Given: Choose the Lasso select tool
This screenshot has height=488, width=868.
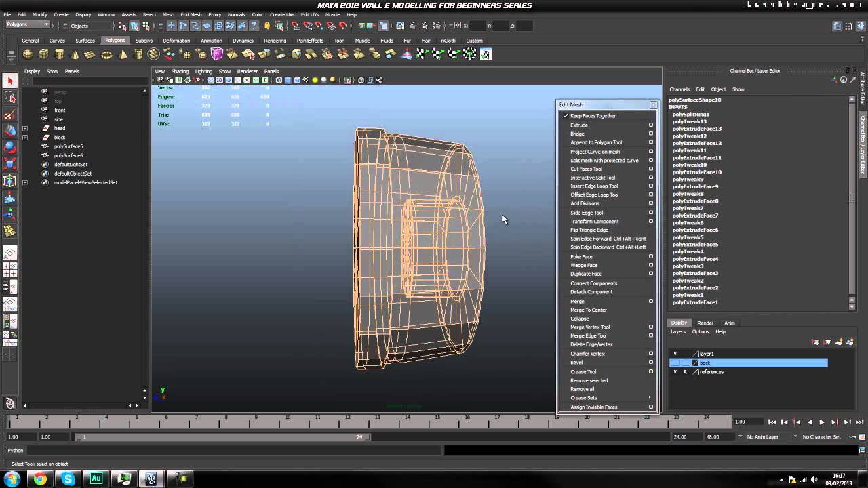Looking at the screenshot, I should [x=9, y=98].
